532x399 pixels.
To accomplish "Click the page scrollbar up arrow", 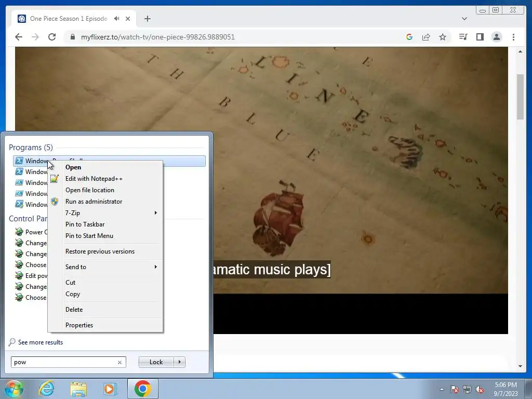I will 520,51.
